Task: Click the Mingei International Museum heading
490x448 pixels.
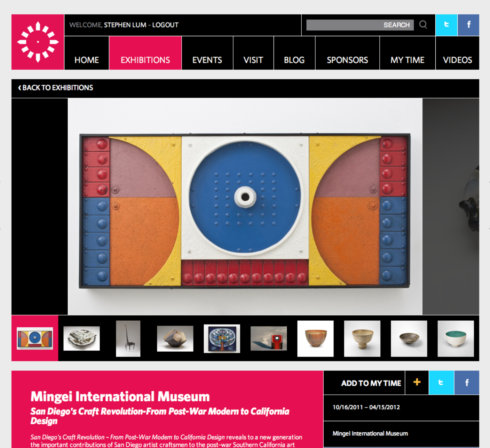Action: [120, 397]
